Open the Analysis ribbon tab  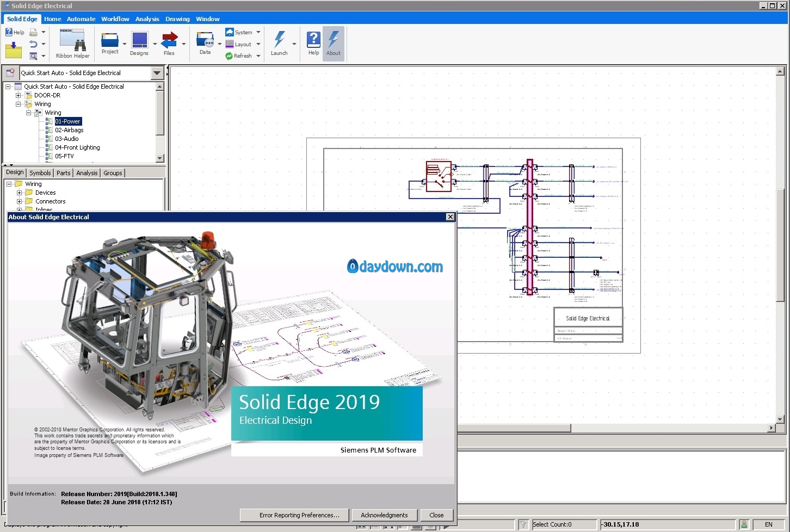click(x=147, y=18)
